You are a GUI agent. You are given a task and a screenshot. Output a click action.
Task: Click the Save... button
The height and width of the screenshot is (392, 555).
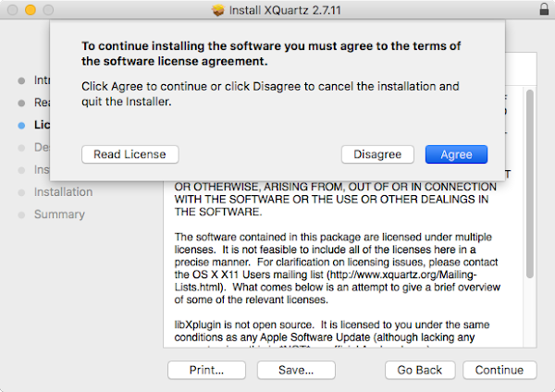pyautogui.click(x=296, y=370)
